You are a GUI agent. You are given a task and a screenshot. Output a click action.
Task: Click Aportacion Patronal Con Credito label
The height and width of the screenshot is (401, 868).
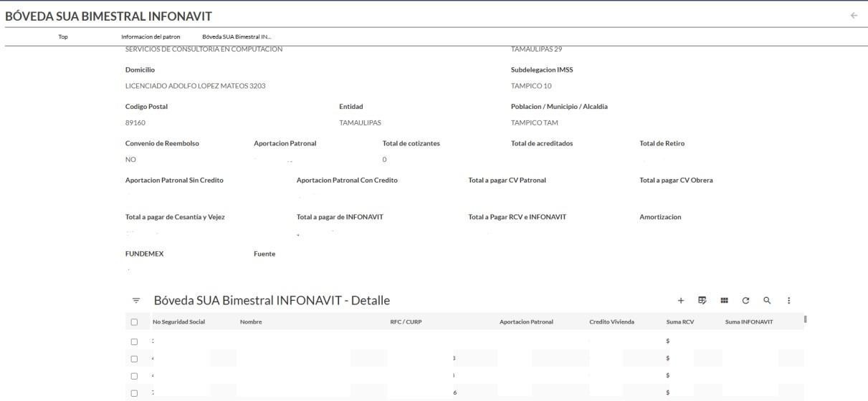click(x=347, y=180)
